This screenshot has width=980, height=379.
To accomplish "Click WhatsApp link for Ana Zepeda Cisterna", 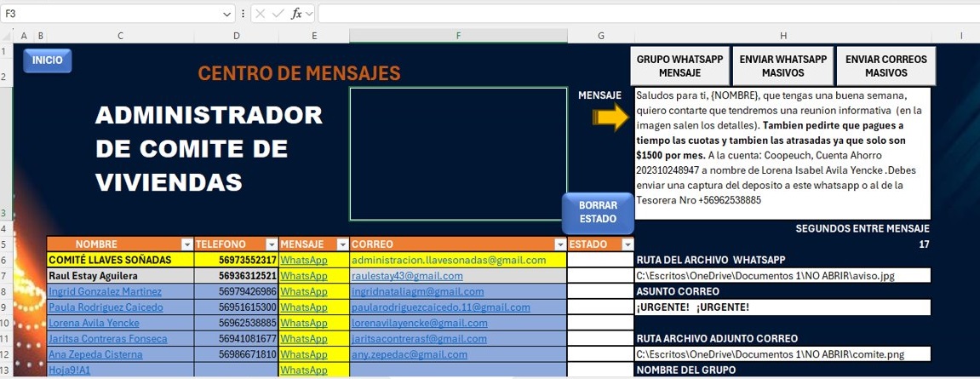I will (303, 354).
